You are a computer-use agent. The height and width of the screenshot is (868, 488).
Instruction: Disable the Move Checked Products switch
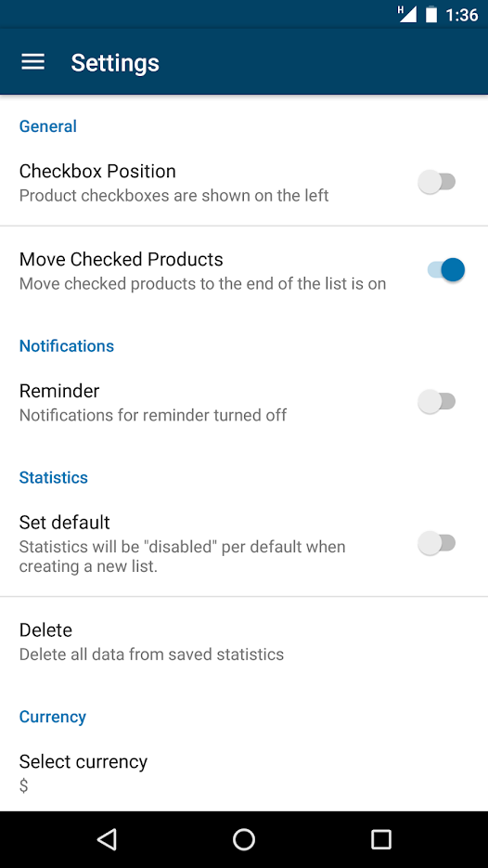point(445,270)
